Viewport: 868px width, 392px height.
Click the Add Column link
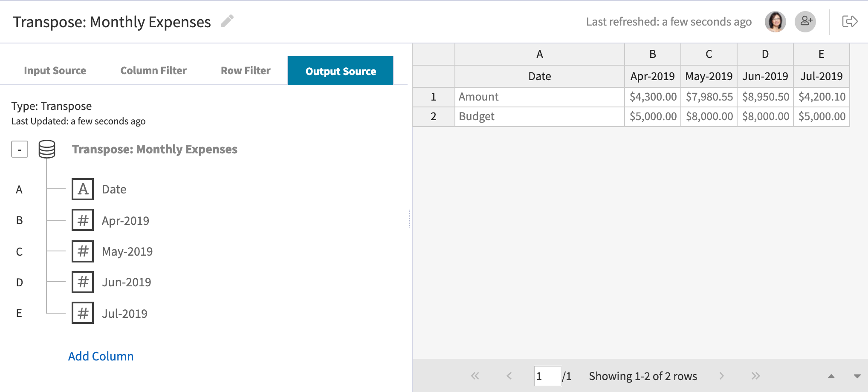[101, 356]
